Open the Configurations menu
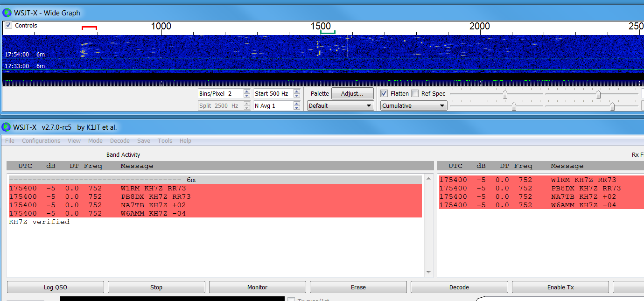The height and width of the screenshot is (301, 644). [41, 141]
